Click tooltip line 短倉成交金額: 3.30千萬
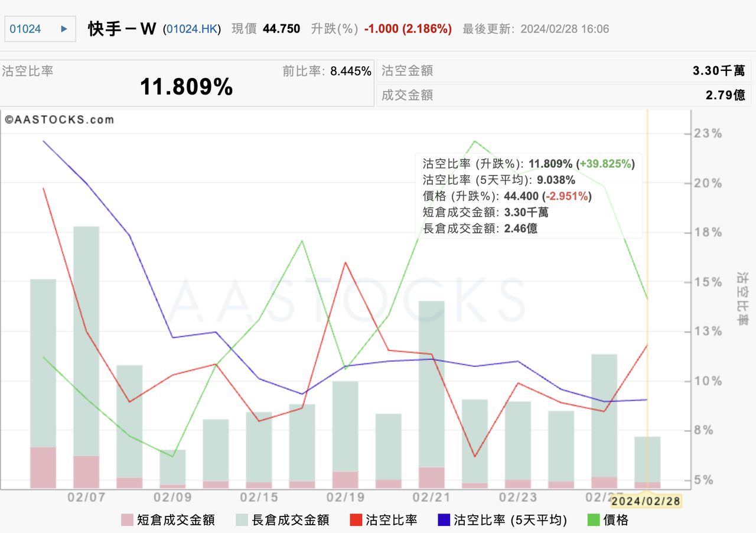756x533 pixels. click(485, 212)
